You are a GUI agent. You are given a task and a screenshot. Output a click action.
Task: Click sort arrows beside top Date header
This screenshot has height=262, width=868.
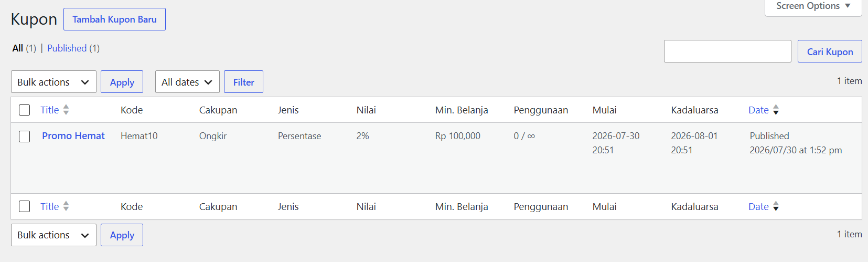776,110
